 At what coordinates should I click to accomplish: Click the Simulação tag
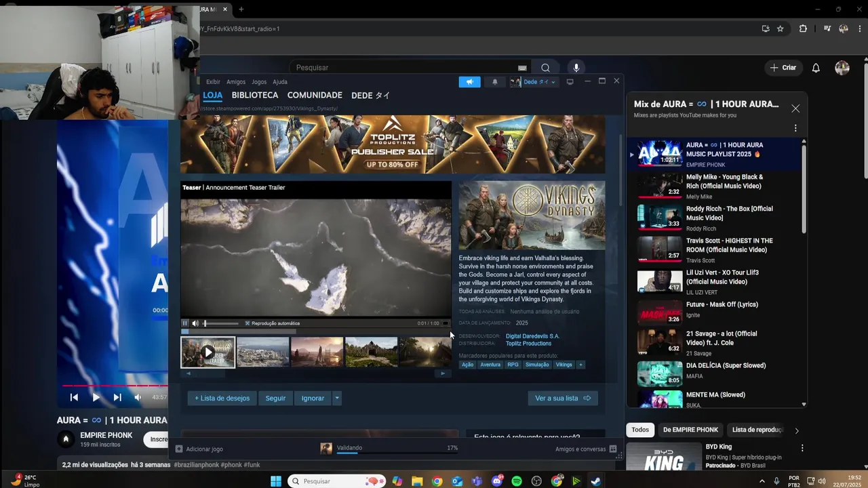537,365
